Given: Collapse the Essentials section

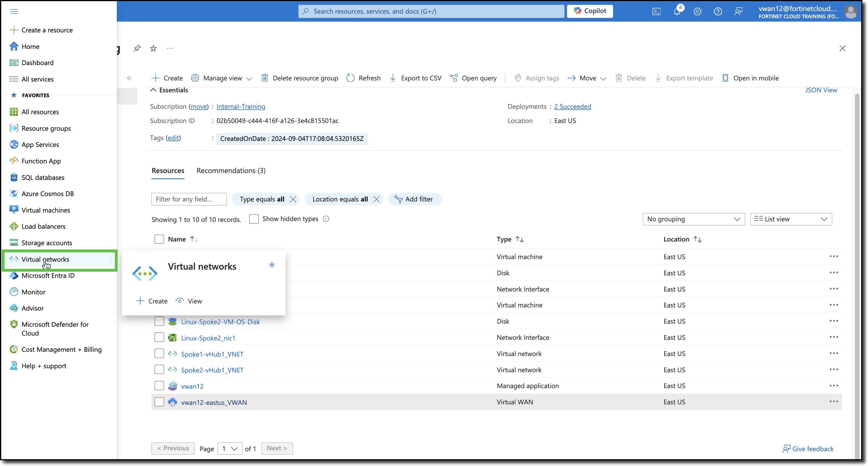Looking at the screenshot, I should click(x=169, y=90).
